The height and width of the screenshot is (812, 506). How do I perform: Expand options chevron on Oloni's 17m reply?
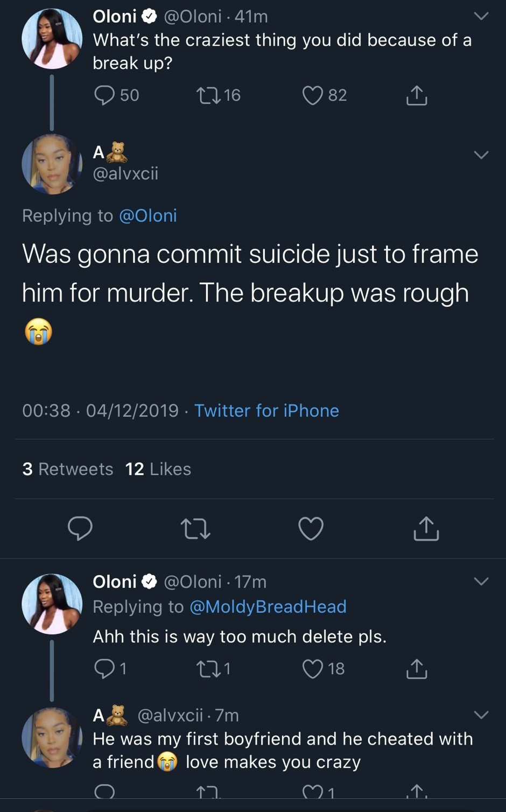(481, 581)
